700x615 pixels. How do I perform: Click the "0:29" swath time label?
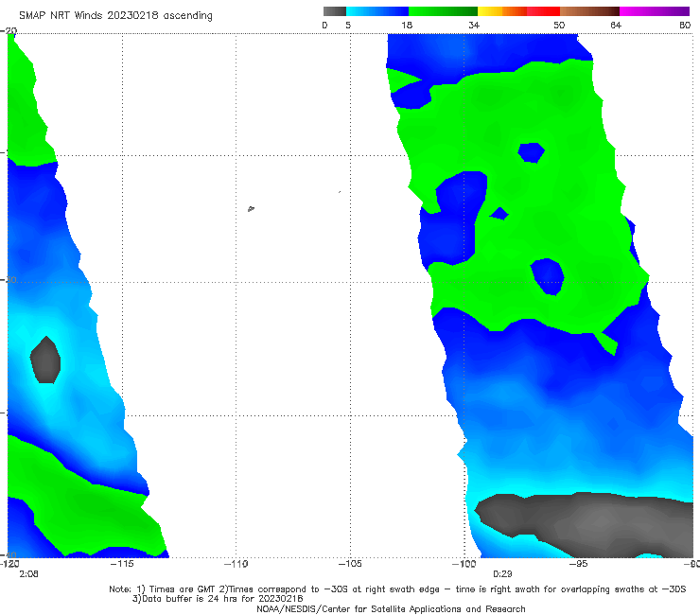pos(502,574)
